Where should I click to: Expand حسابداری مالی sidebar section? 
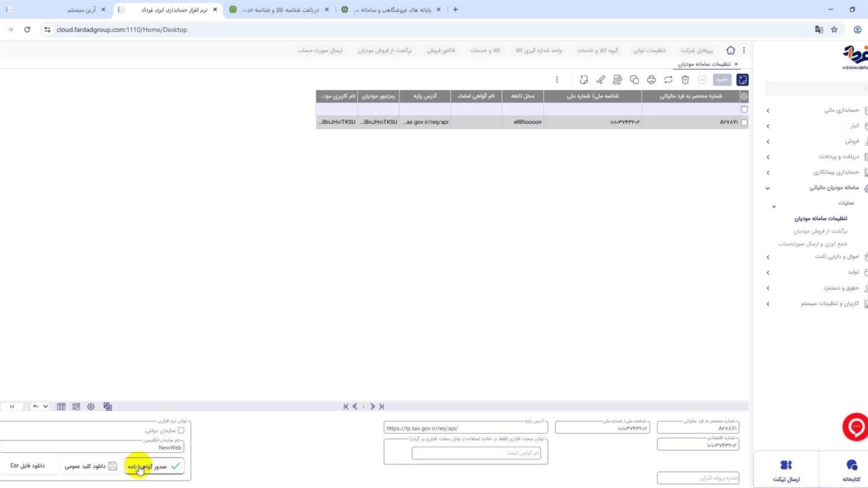click(x=768, y=110)
